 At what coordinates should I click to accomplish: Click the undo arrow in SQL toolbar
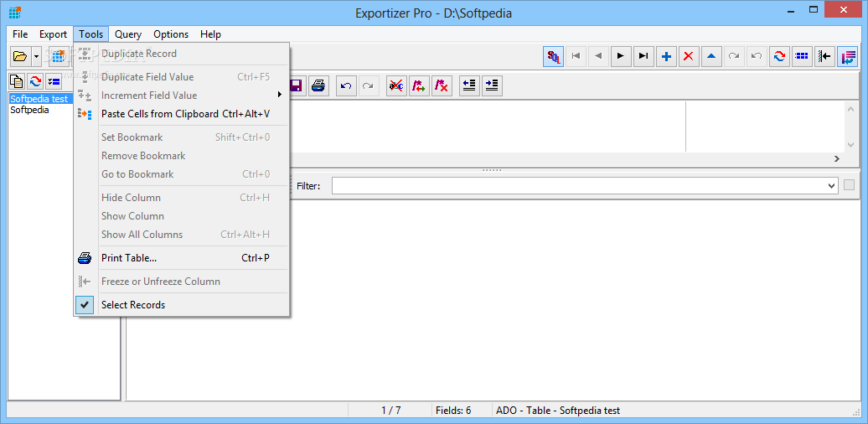coord(346,85)
